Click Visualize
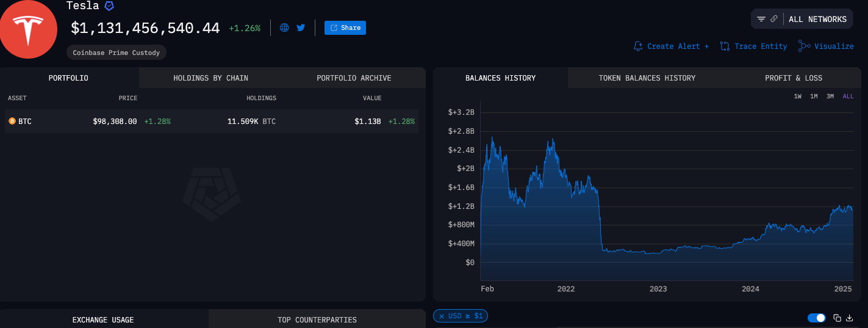868x328 pixels. pos(827,46)
